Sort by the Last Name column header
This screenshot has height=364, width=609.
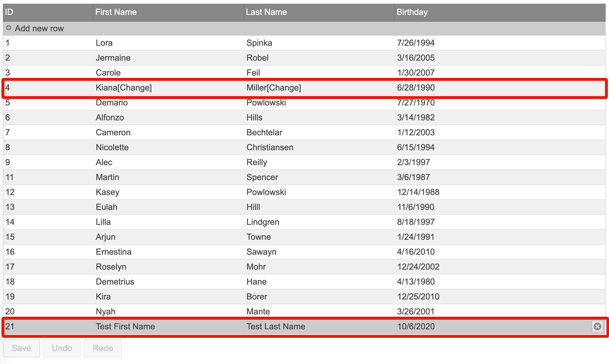click(x=266, y=12)
